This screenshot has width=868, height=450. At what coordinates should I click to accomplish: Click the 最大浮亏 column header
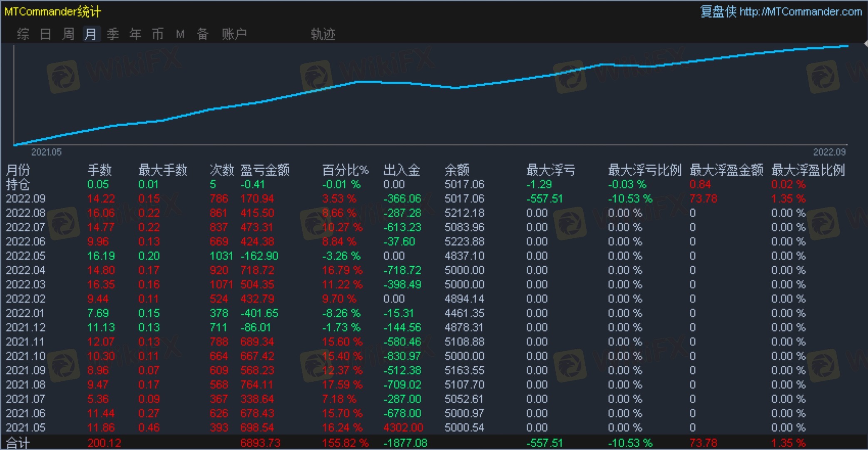550,170
